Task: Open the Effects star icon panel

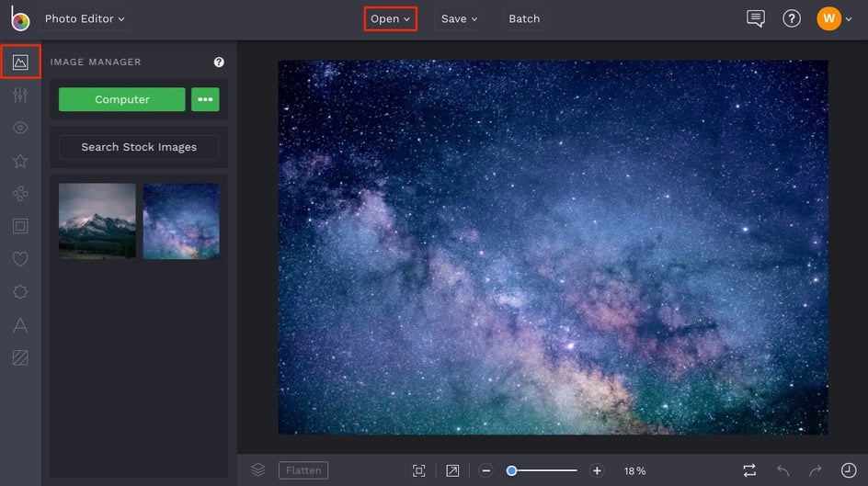Action: (20, 161)
